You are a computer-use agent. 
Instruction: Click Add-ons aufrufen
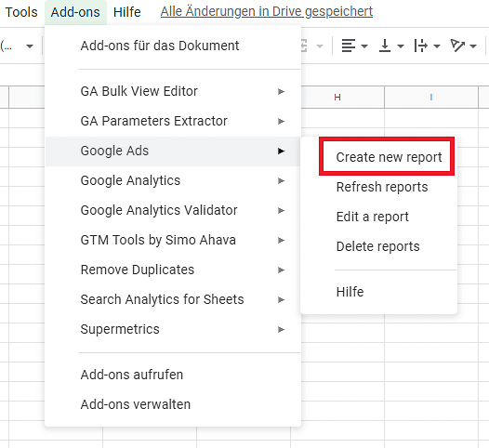point(132,375)
